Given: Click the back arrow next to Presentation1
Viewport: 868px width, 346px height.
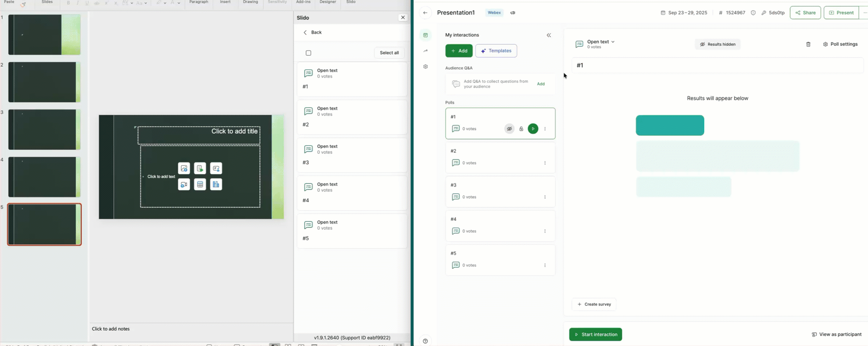Looking at the screenshot, I should pos(425,13).
